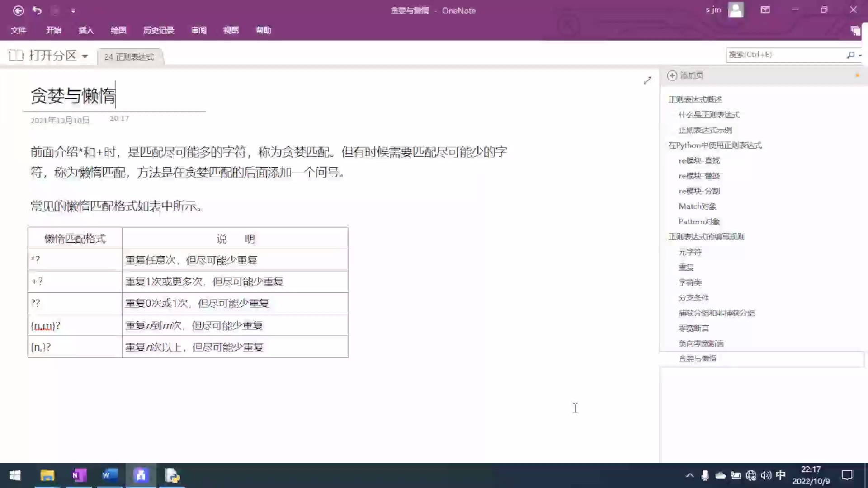The width and height of the screenshot is (868, 488).
Task: Open File Explorer from the taskbar
Action: coord(47,475)
